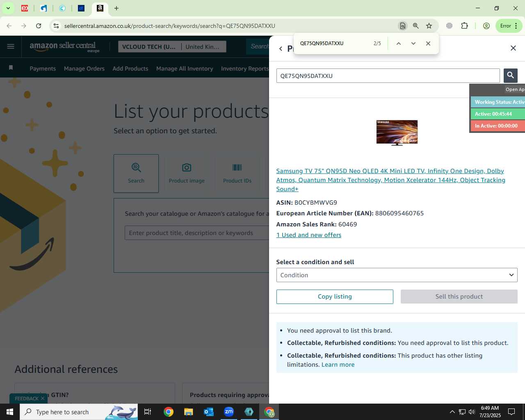Open Manage Orders menu
525x420 pixels.
84,68
